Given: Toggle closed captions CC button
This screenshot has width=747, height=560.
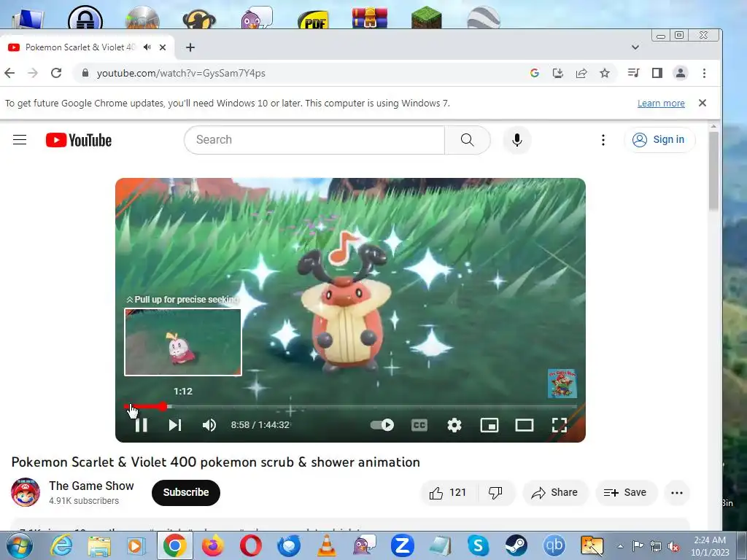Looking at the screenshot, I should (419, 425).
